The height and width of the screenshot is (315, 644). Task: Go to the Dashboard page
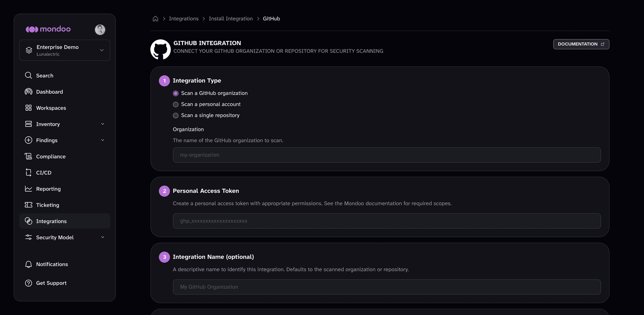pos(65,92)
